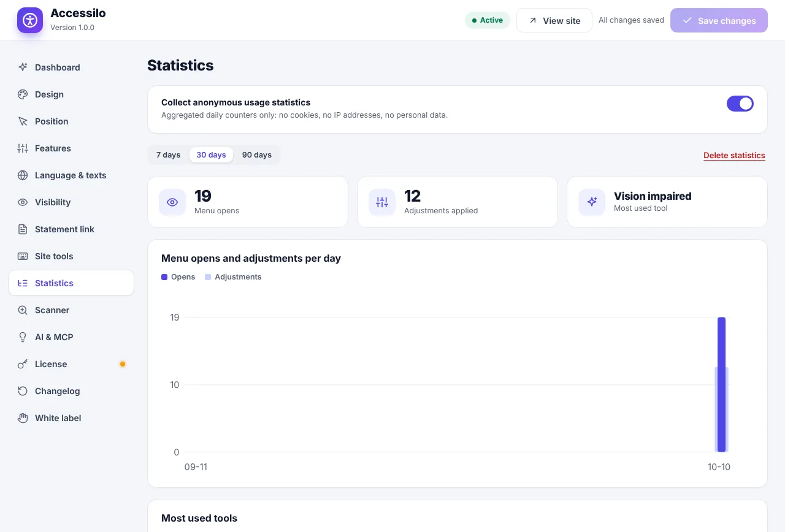Go to the Dashboard page
Viewport: 785px width, 532px height.
click(x=71, y=67)
